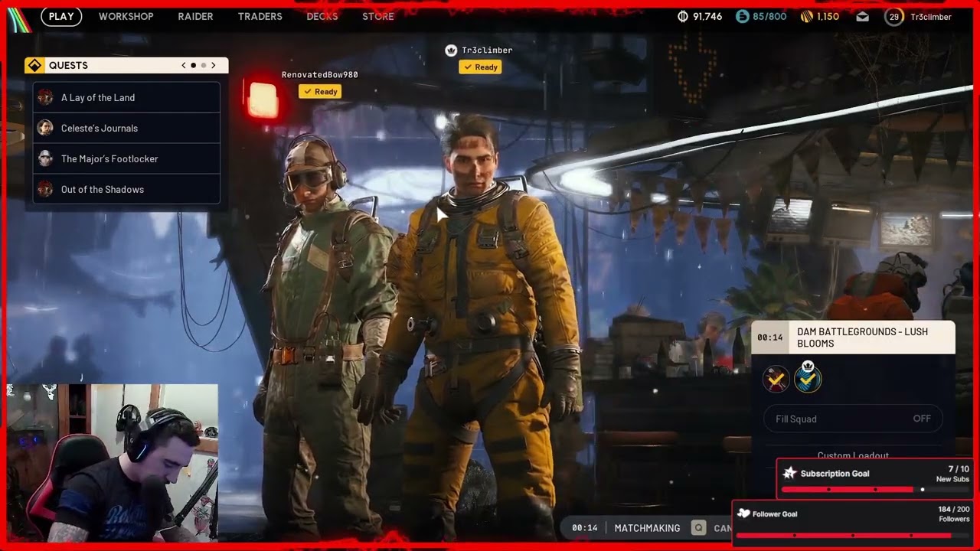Click portrait icon beside The Major's Footlocker
The image size is (980, 551).
pos(45,158)
